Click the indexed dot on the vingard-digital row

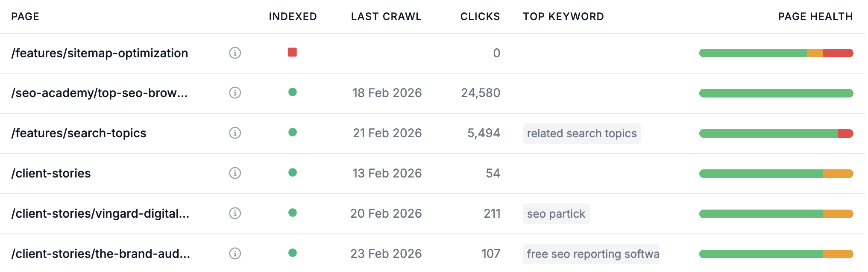click(293, 213)
